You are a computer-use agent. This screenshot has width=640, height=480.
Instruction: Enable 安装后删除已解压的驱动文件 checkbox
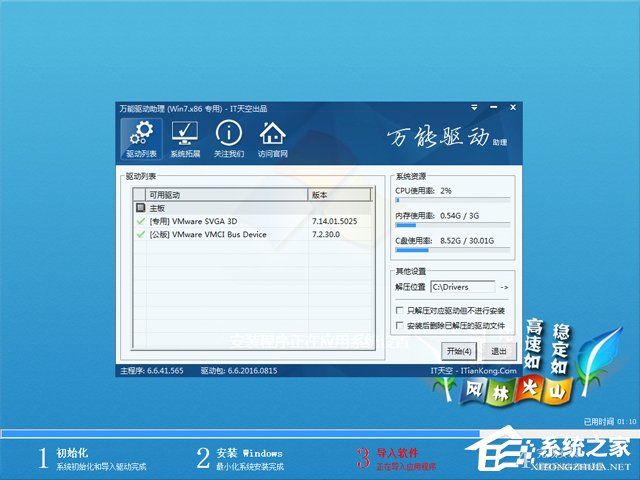coord(400,325)
